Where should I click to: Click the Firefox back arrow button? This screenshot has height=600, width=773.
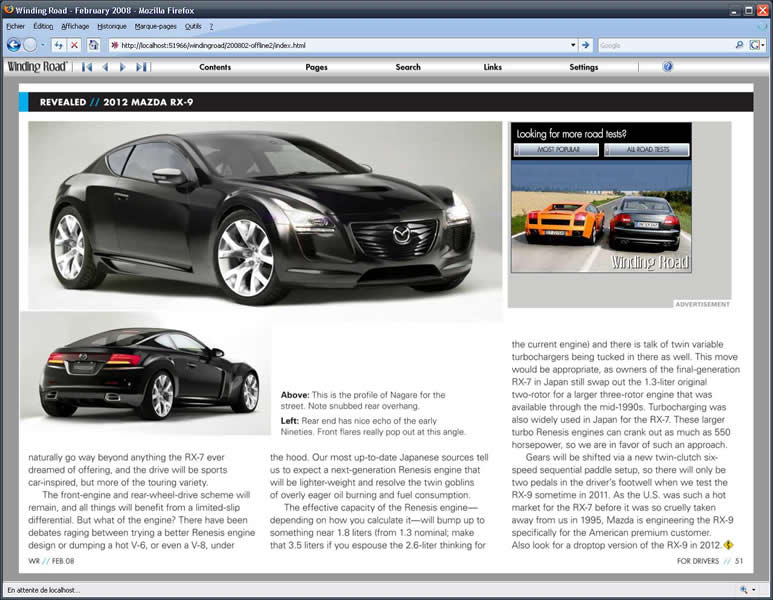click(x=14, y=45)
